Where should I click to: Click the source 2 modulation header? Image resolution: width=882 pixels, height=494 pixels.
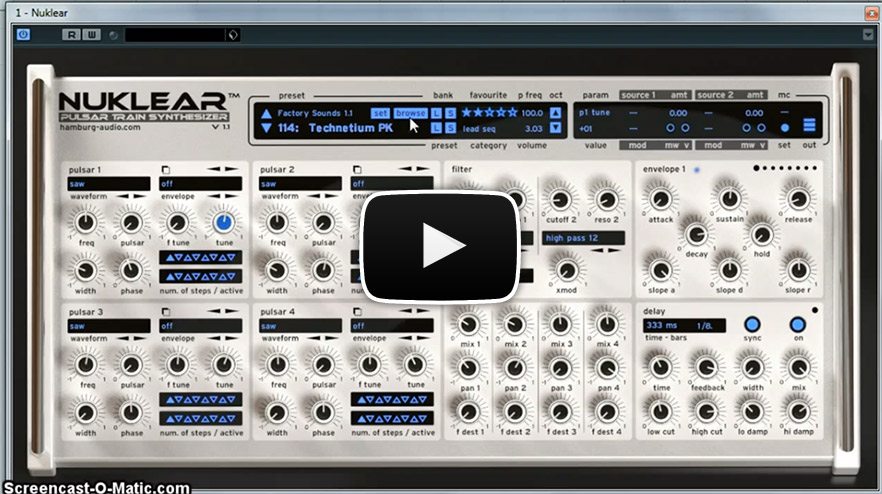click(x=716, y=95)
